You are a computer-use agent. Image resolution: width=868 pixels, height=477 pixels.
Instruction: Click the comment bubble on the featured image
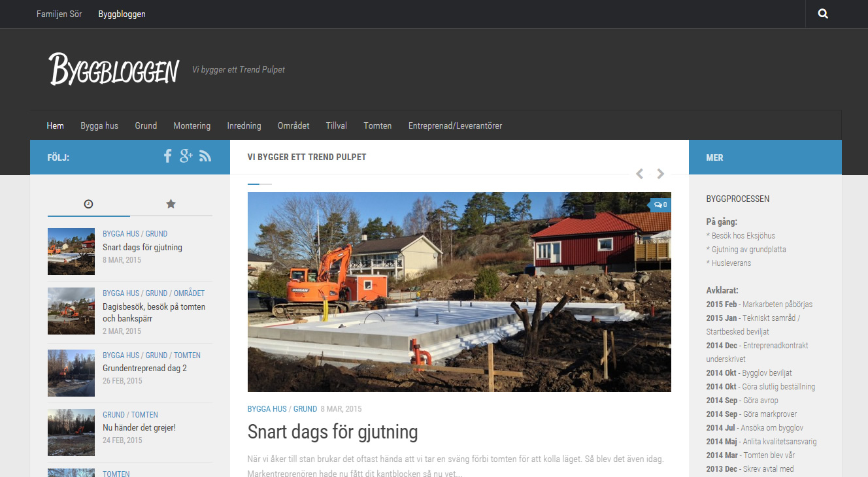coord(660,205)
